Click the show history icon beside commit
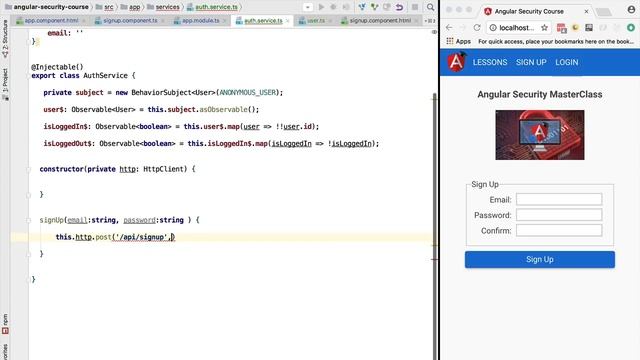The height and width of the screenshot is (360, 640). pyautogui.click(x=387, y=7)
